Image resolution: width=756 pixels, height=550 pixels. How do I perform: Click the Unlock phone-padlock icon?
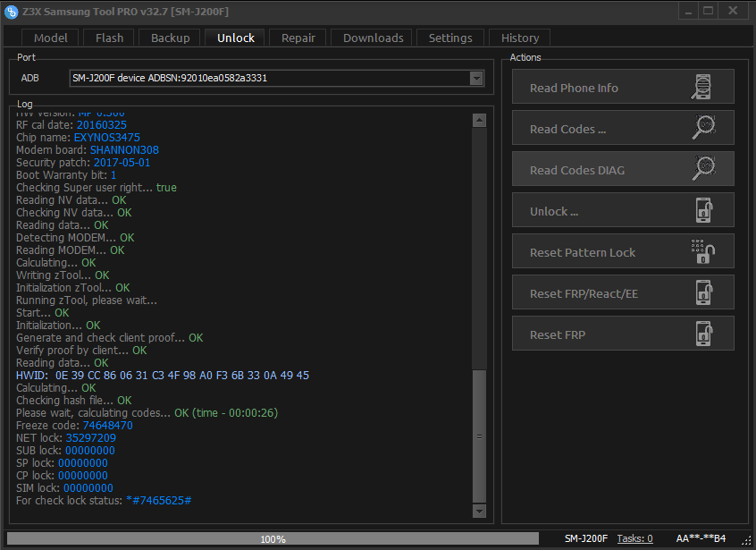coord(704,210)
